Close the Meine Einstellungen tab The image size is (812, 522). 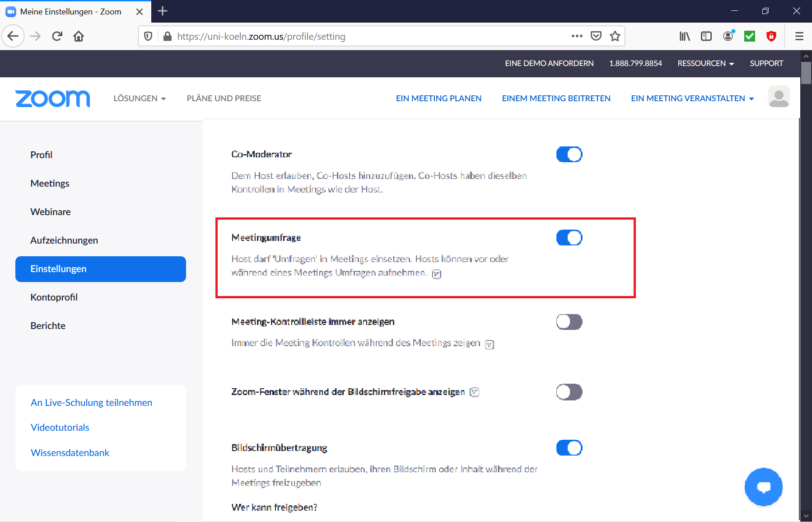click(140, 12)
